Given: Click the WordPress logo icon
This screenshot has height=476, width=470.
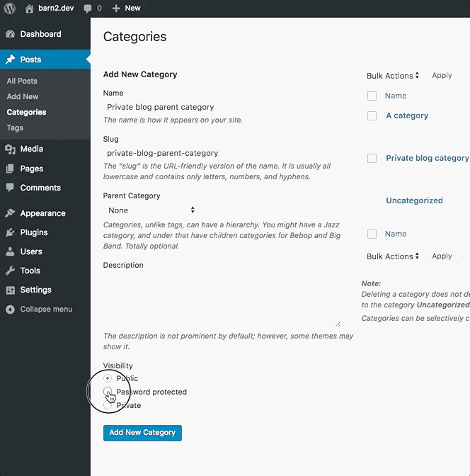Looking at the screenshot, I should (x=10, y=8).
